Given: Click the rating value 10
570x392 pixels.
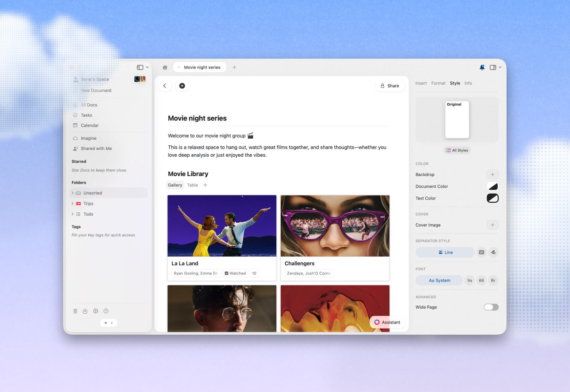Looking at the screenshot, I should [x=254, y=273].
